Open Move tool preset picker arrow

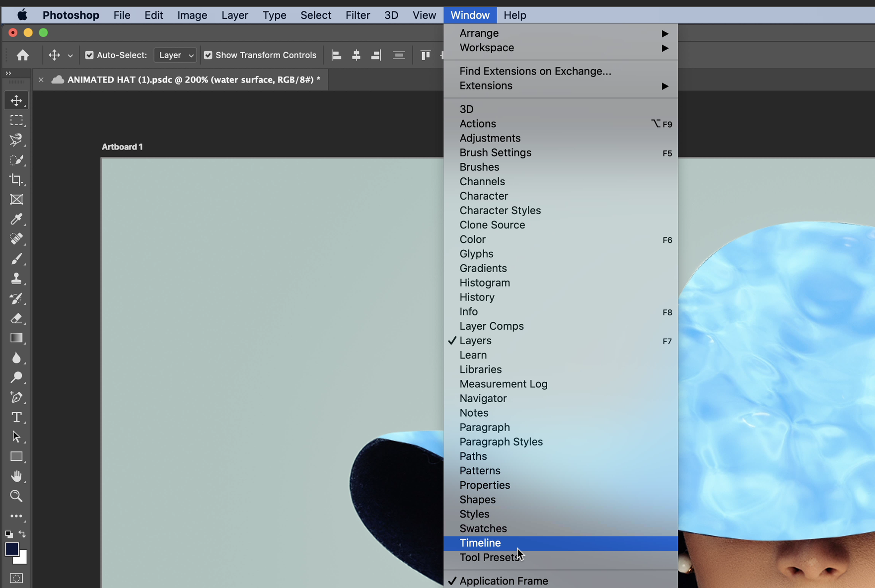click(x=70, y=56)
